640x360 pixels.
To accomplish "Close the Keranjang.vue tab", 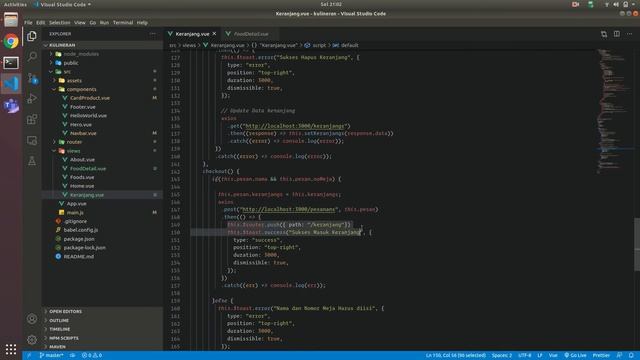I will pyautogui.click(x=214, y=34).
